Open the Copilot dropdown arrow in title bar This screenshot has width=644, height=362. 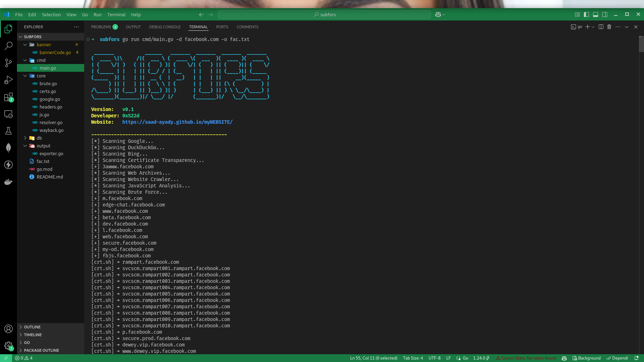(x=444, y=14)
